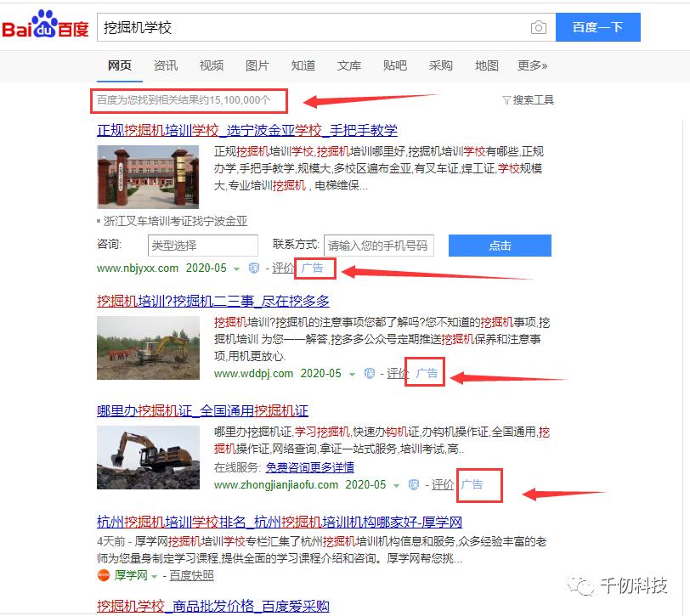690x616 pixels.
Task: Open the 百度快照 cached page link
Action: point(192,574)
